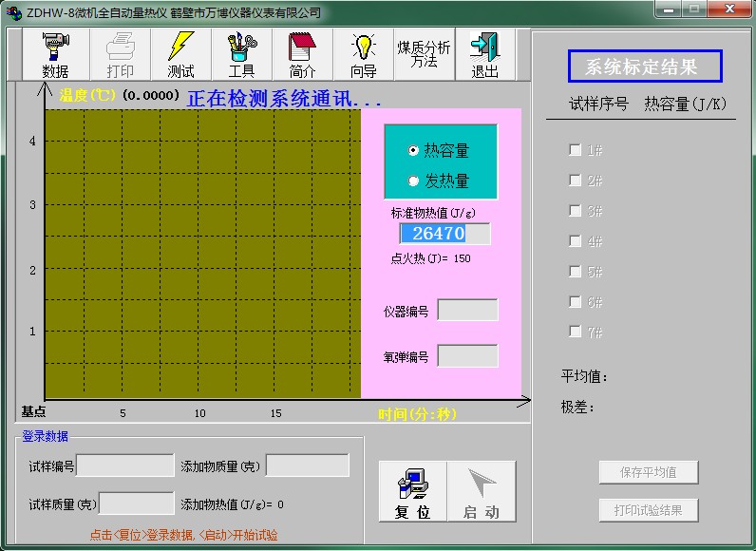The width and height of the screenshot is (756, 551).
Task: Click the 保存平均值 button
Action: coord(650,472)
